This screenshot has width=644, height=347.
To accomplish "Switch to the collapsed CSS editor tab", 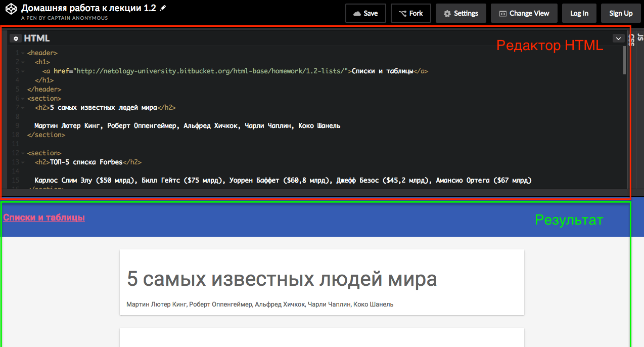I will (631, 39).
